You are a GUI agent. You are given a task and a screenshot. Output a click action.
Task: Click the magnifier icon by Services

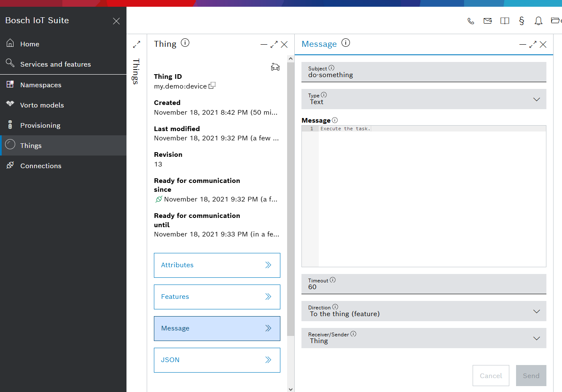pyautogui.click(x=10, y=63)
